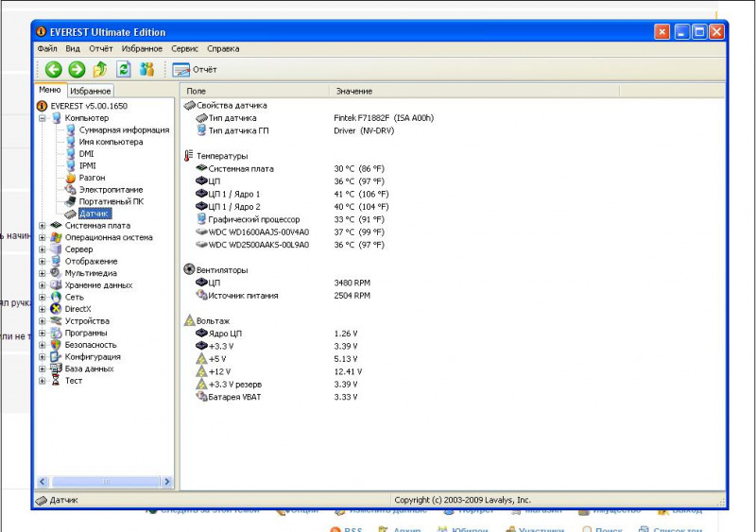756x532 pixels.
Task: Select the IPMI tree item
Action: click(x=87, y=166)
